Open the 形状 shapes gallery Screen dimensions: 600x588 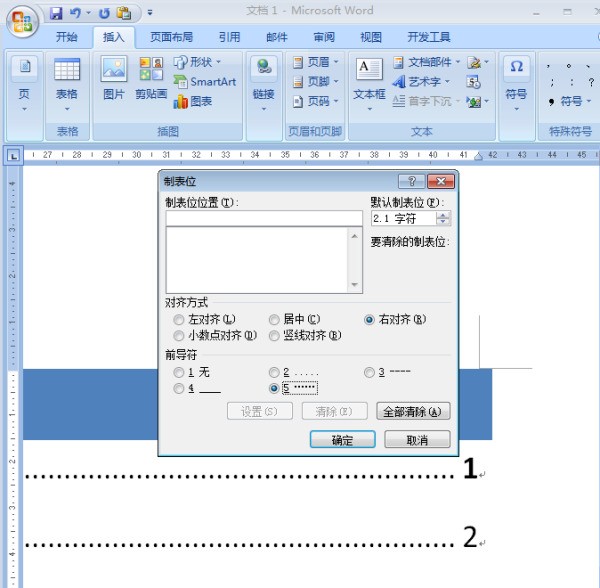click(x=197, y=62)
